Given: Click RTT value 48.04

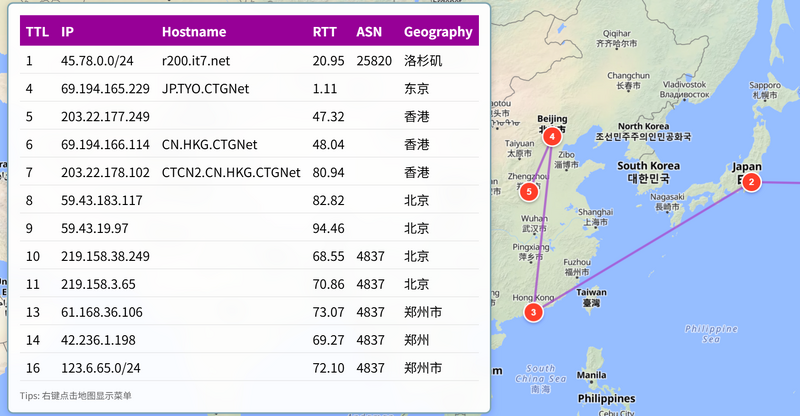Looking at the screenshot, I should click(x=329, y=144).
